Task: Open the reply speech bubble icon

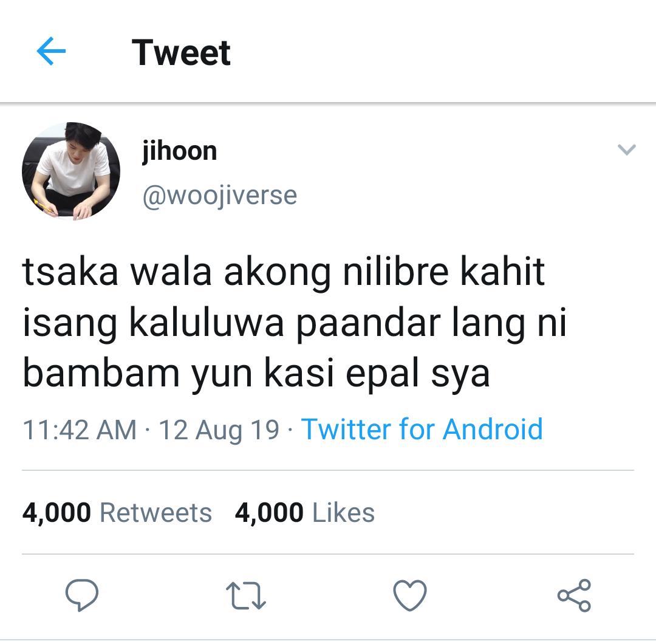Action: pyautogui.click(x=81, y=595)
